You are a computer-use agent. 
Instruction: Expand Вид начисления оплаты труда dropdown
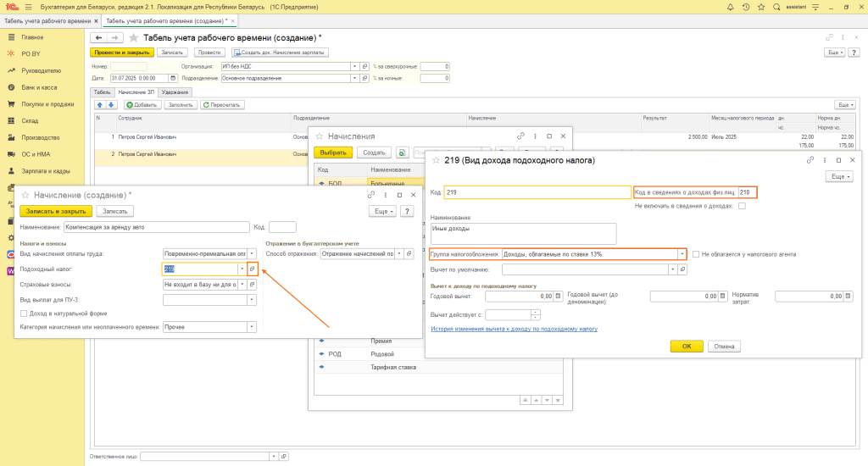click(x=252, y=253)
